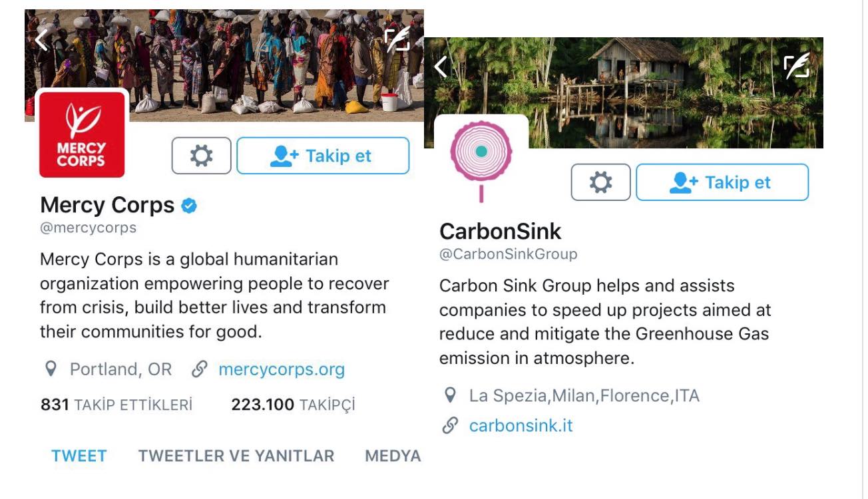View Mercy Corps 223.100 followers (Takipçi)

point(293,405)
